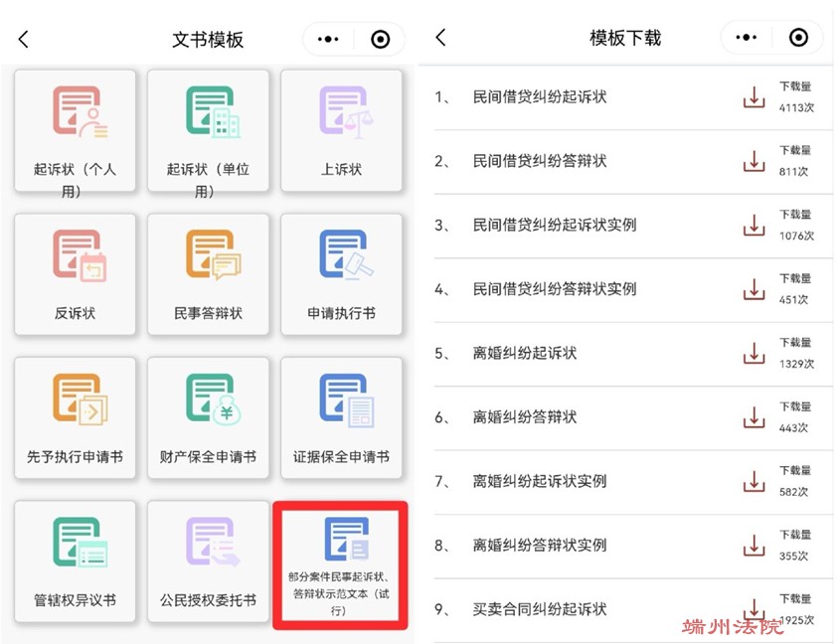Viewport: 840px width, 644px height.
Task: Click the 申请执行书 card label
Action: click(x=341, y=313)
